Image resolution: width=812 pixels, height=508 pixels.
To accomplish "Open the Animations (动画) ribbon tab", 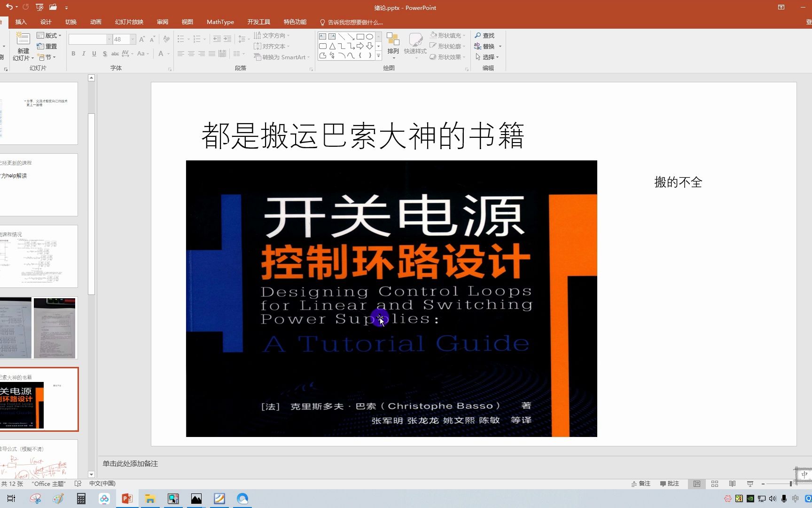I will click(x=96, y=22).
